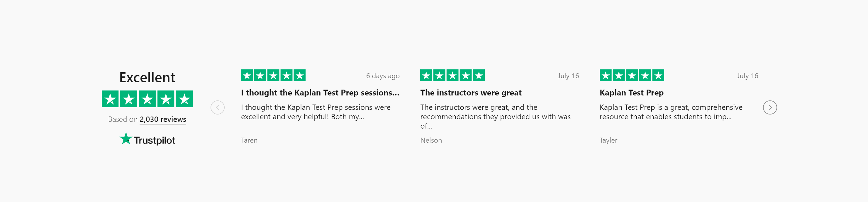868x212 pixels.
Task: Open review titled 'I thought the Kaplan Test Prep sessions...'
Action: pyautogui.click(x=320, y=93)
